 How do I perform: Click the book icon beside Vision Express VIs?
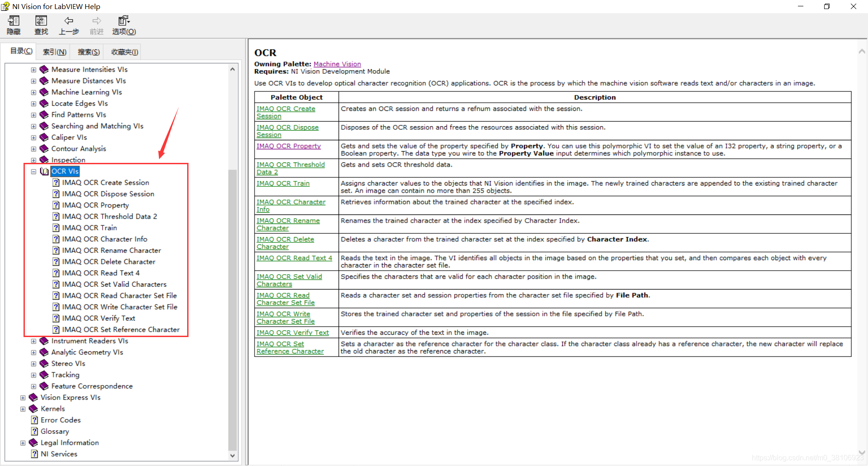pyautogui.click(x=33, y=397)
